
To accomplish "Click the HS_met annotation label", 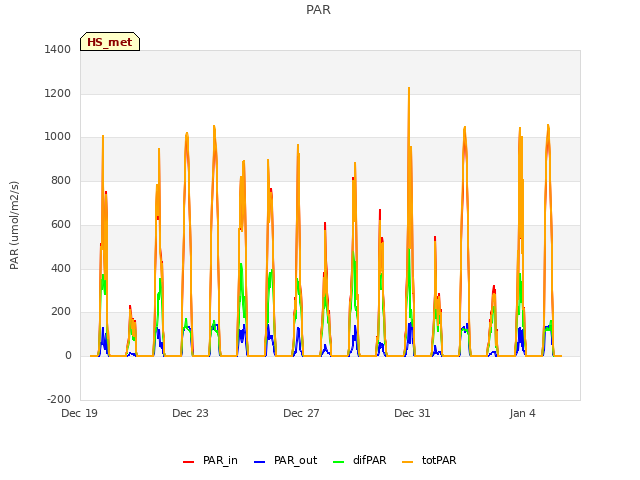I will 110,42.
